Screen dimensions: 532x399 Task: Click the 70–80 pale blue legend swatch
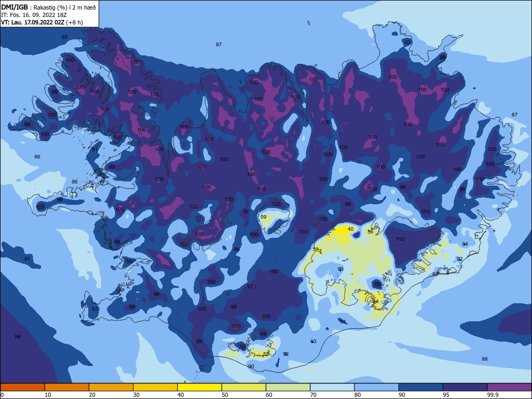tap(332, 387)
